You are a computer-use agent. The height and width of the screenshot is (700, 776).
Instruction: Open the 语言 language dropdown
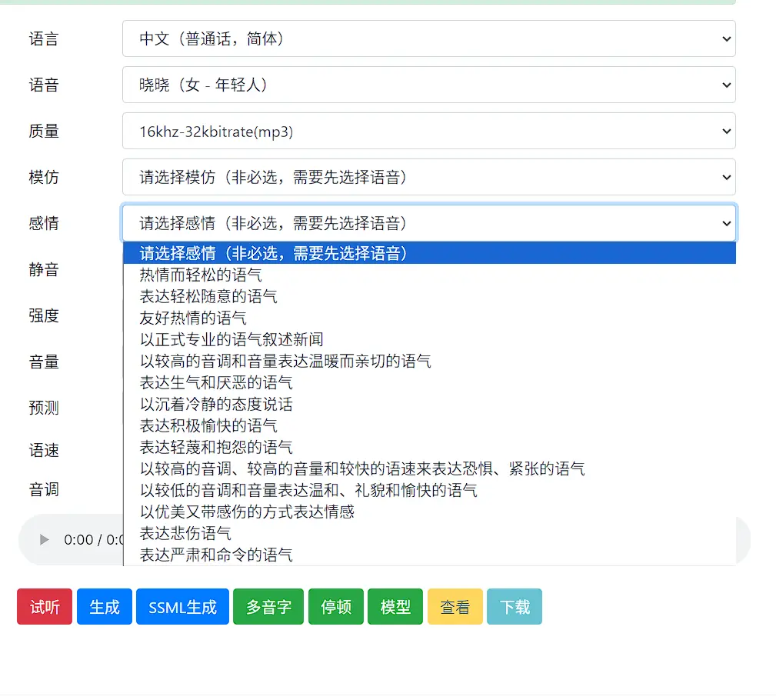coord(428,38)
